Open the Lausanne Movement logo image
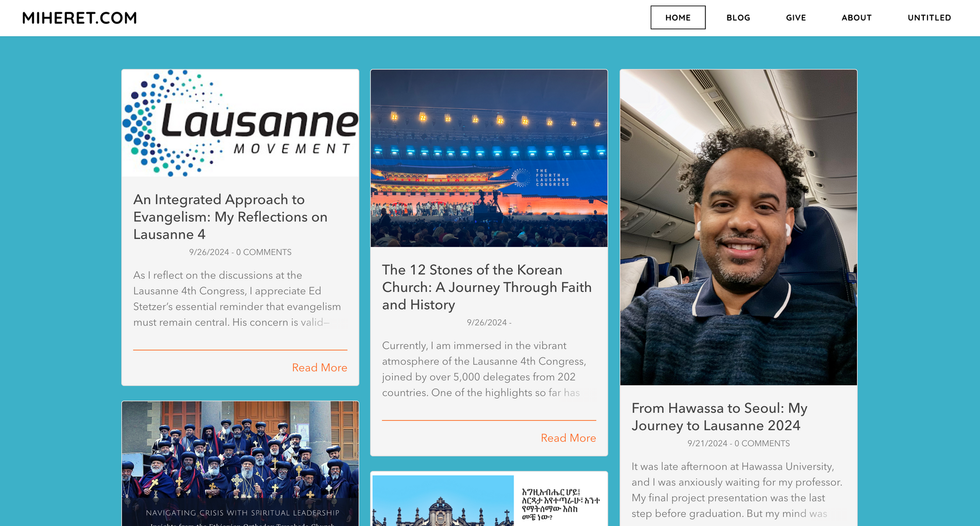The width and height of the screenshot is (980, 526). [240, 123]
